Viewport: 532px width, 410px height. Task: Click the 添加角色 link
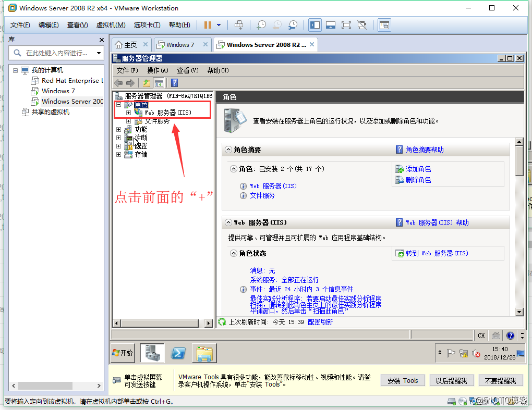tap(418, 169)
